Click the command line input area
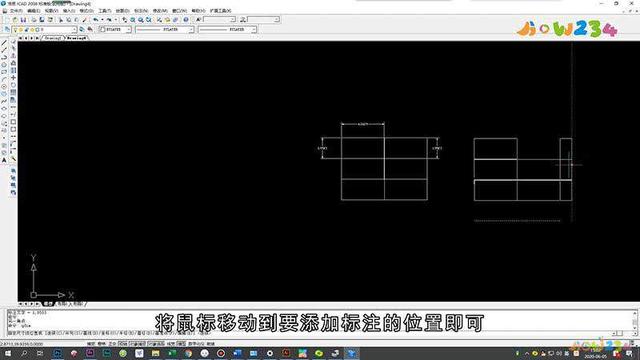 (318, 333)
